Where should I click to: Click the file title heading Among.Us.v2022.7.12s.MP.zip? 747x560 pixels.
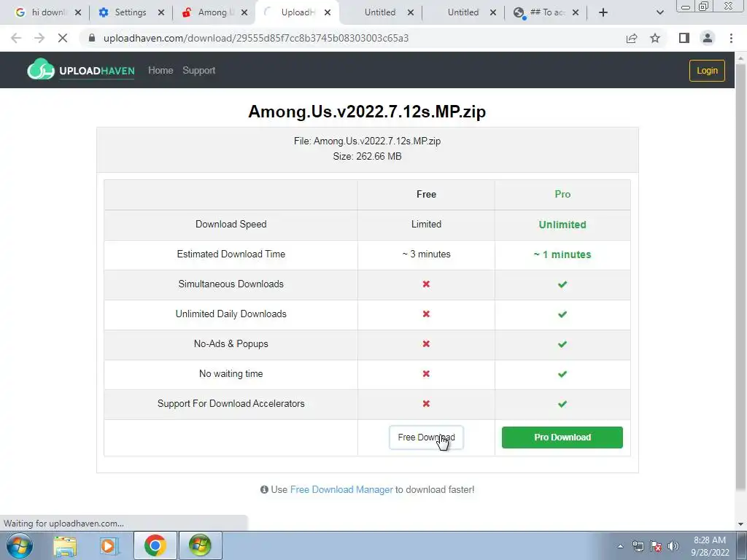(x=368, y=112)
